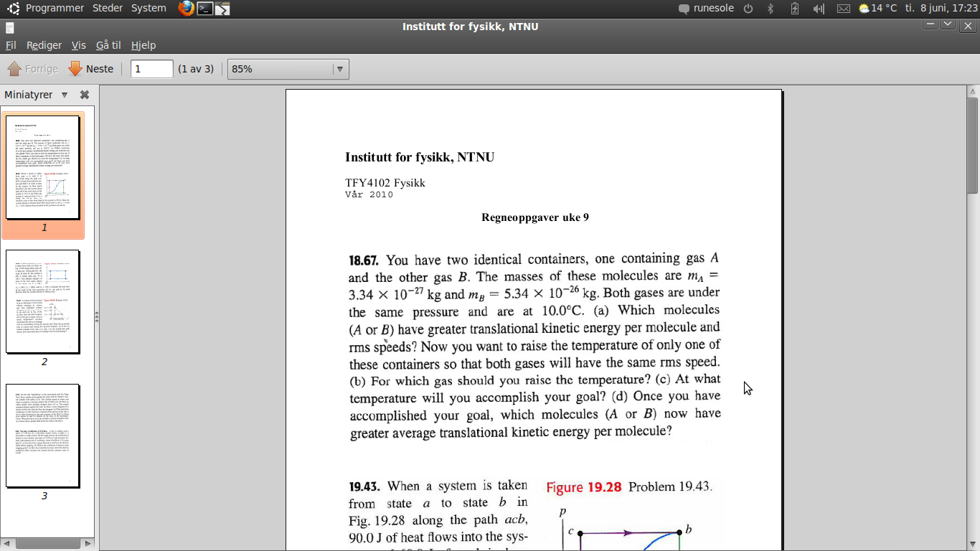Image resolution: width=980 pixels, height=551 pixels.
Task: Click the TFY4102 Fysikk course text
Action: pyautogui.click(x=385, y=183)
